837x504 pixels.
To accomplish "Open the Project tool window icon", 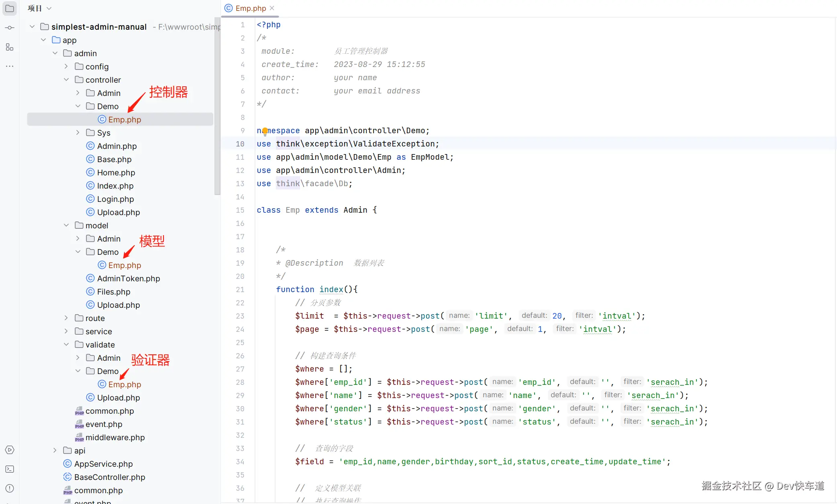I will pos(10,8).
